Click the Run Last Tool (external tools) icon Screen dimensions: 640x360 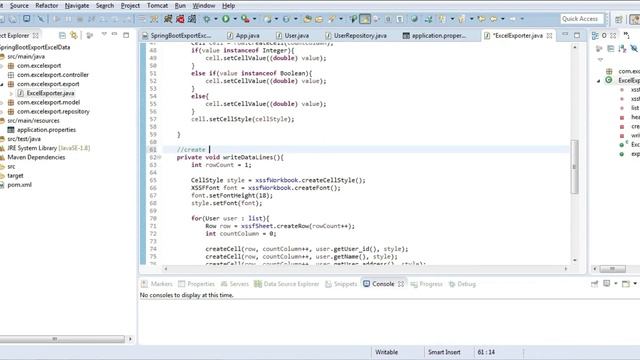pos(245,19)
